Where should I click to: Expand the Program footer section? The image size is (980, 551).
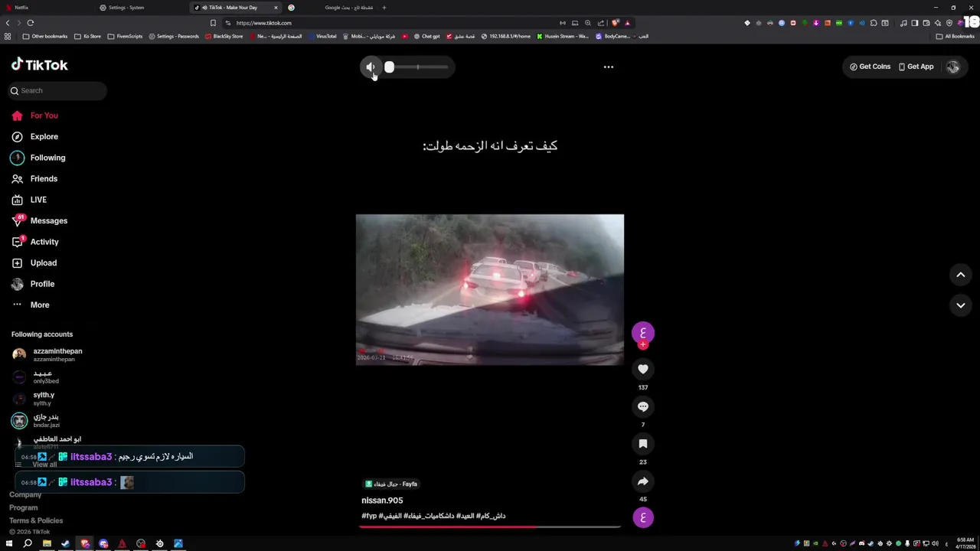pos(23,507)
